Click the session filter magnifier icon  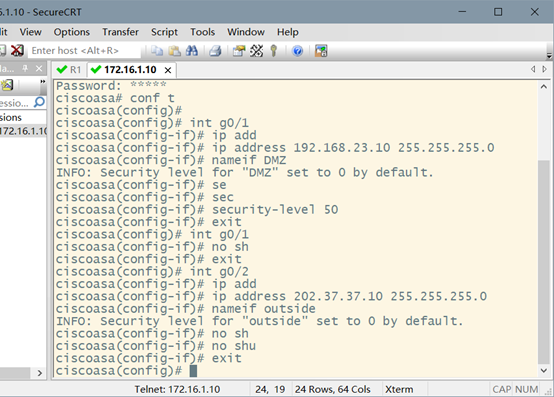tap(39, 102)
